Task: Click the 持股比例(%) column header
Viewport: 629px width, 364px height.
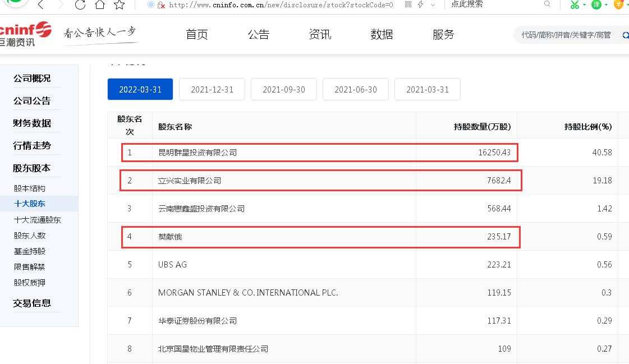Action: (588, 127)
